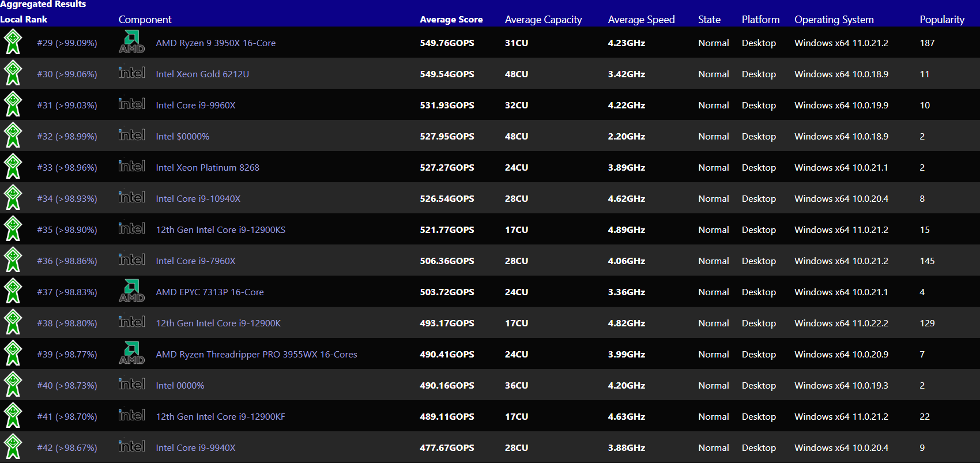Click the #32 (>98.99%) rank link
The width and height of the screenshot is (980, 463).
pos(67,137)
